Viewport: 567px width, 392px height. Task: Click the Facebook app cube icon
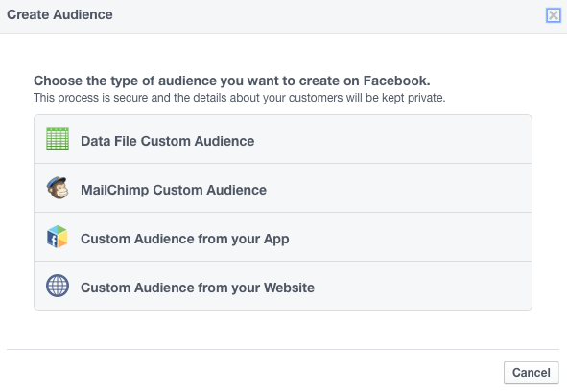coord(58,237)
